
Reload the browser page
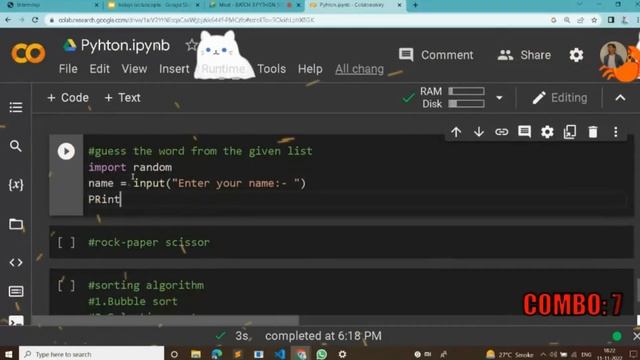point(35,20)
